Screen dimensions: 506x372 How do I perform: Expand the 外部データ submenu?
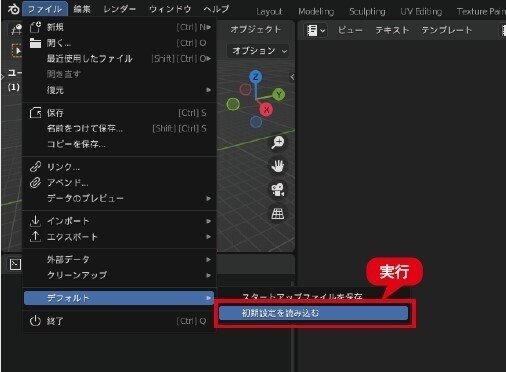click(x=120, y=259)
